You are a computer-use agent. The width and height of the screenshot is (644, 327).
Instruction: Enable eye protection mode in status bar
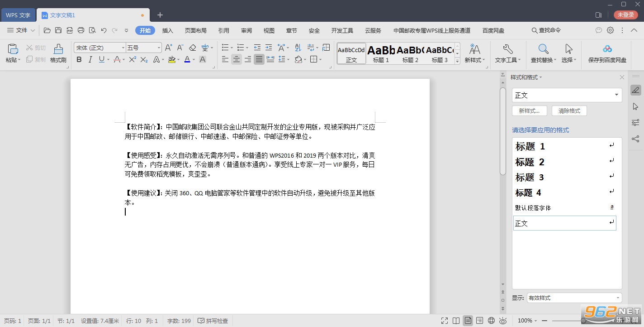(x=502, y=321)
